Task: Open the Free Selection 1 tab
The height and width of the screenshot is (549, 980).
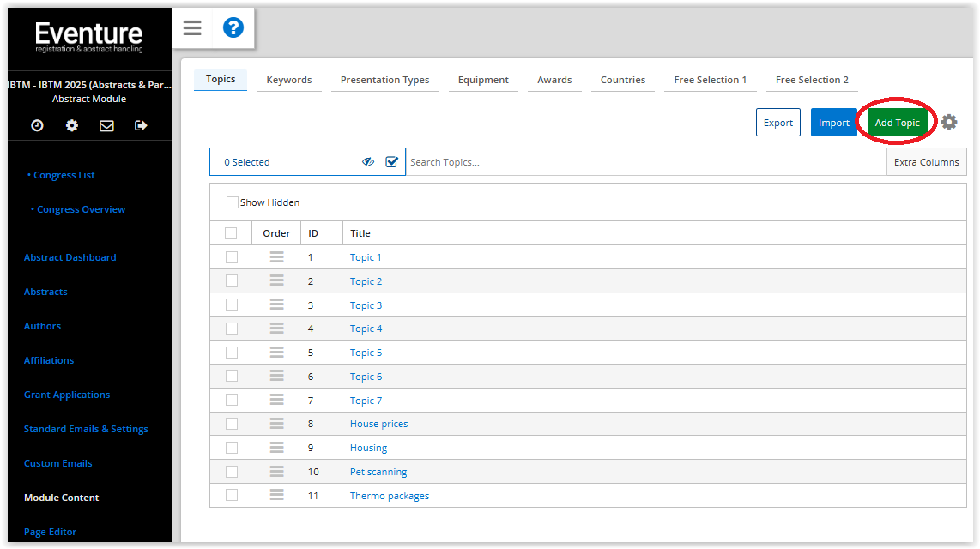Action: [x=710, y=80]
